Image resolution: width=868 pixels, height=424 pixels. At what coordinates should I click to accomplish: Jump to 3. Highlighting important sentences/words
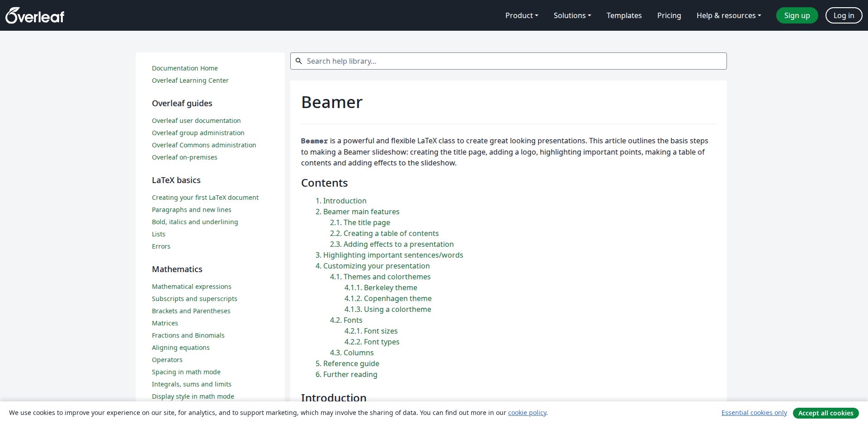click(x=389, y=255)
